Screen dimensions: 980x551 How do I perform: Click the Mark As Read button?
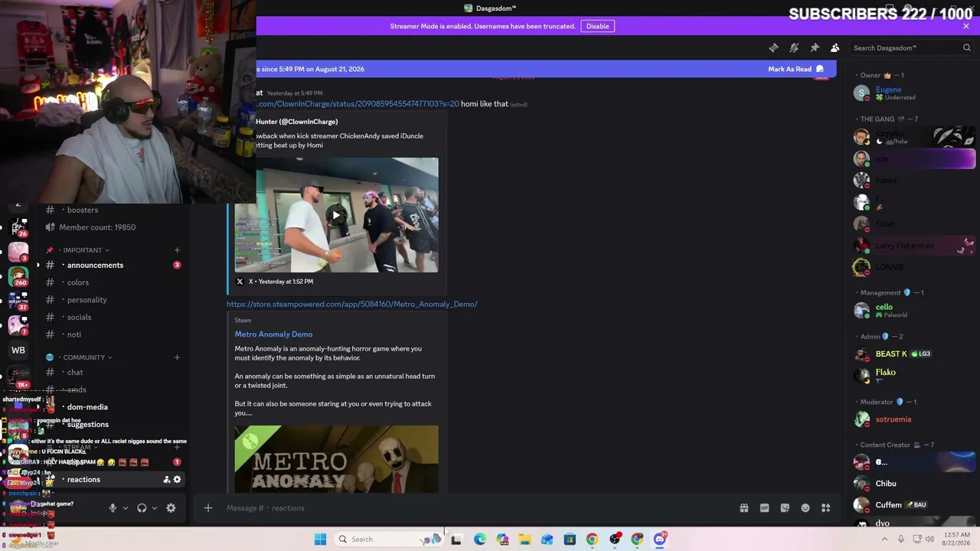(795, 69)
